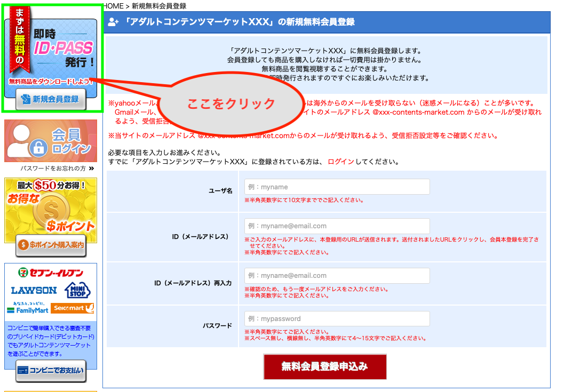Focus the パスワード input field

pos(337,319)
